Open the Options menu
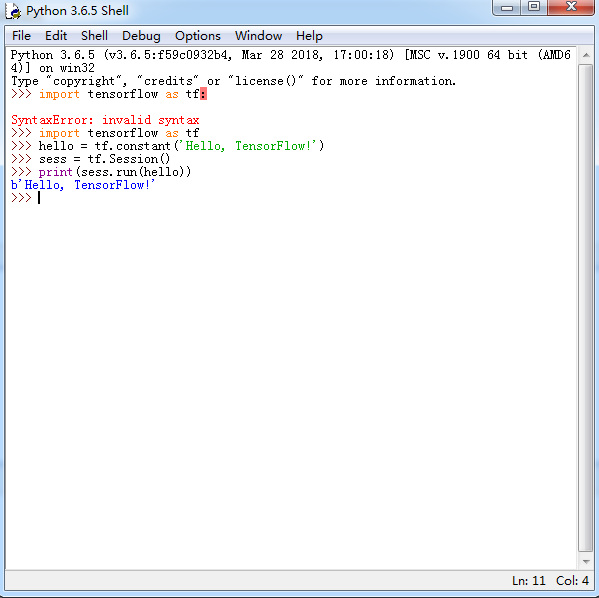The image size is (599, 598). click(x=198, y=36)
